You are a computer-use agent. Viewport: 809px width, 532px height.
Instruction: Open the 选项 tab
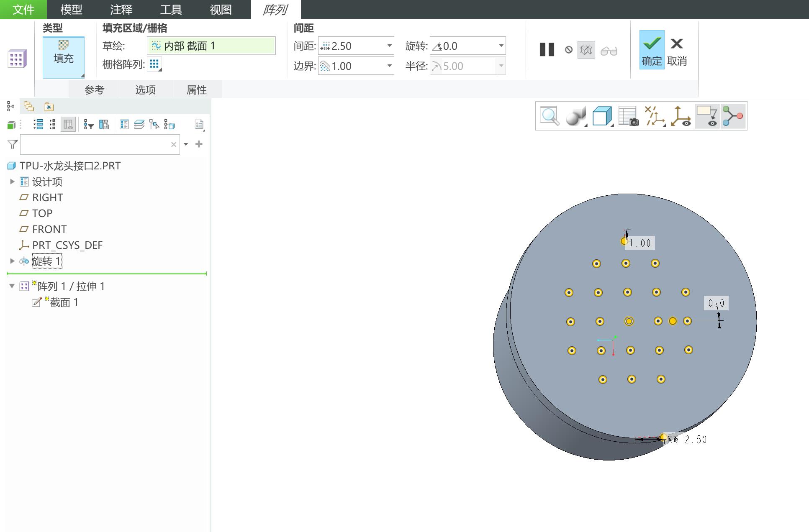[x=146, y=90]
